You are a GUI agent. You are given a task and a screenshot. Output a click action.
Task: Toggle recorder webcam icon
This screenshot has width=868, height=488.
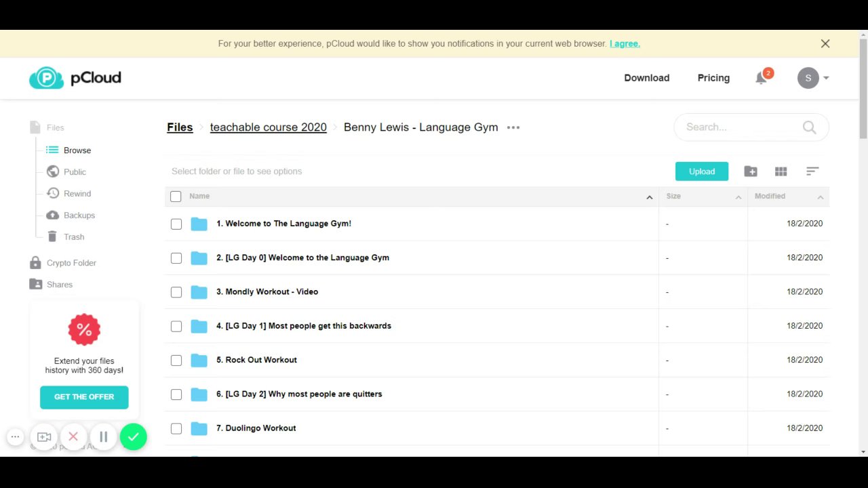click(x=44, y=437)
